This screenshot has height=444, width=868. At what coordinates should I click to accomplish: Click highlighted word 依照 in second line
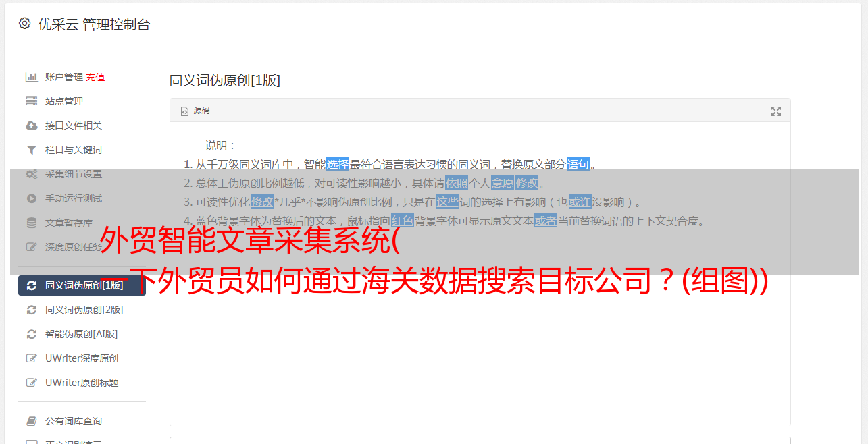tap(457, 183)
